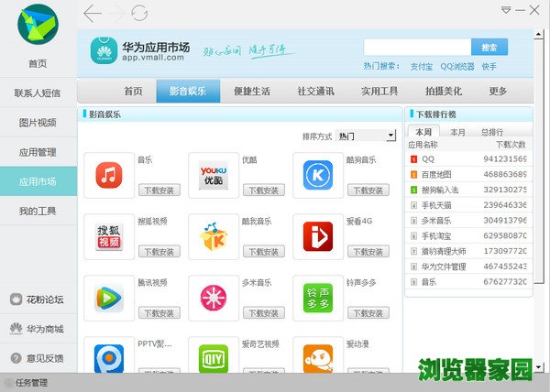The width and height of the screenshot is (550, 392).
Task: Open the 爱看4G app icon
Action: pyautogui.click(x=318, y=237)
